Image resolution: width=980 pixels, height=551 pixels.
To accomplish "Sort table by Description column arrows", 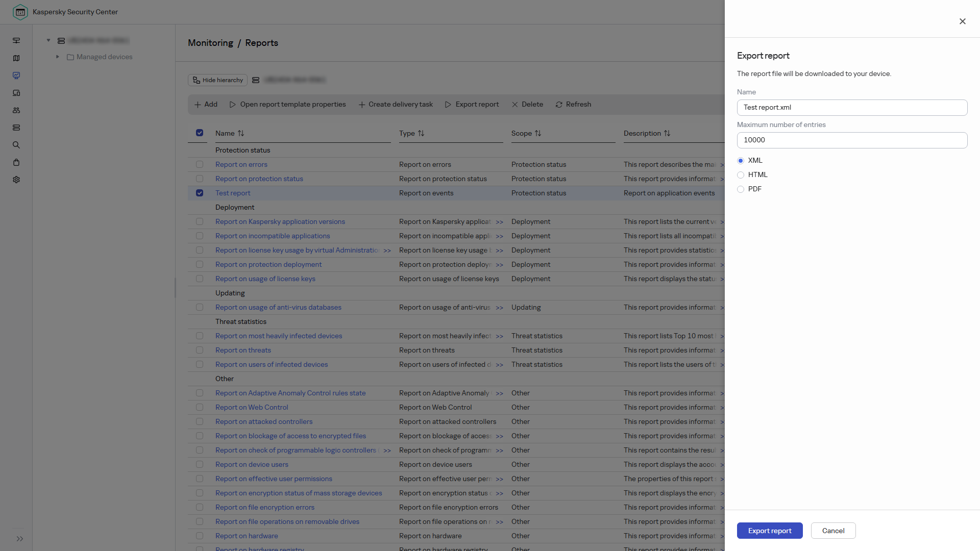I will [667, 133].
